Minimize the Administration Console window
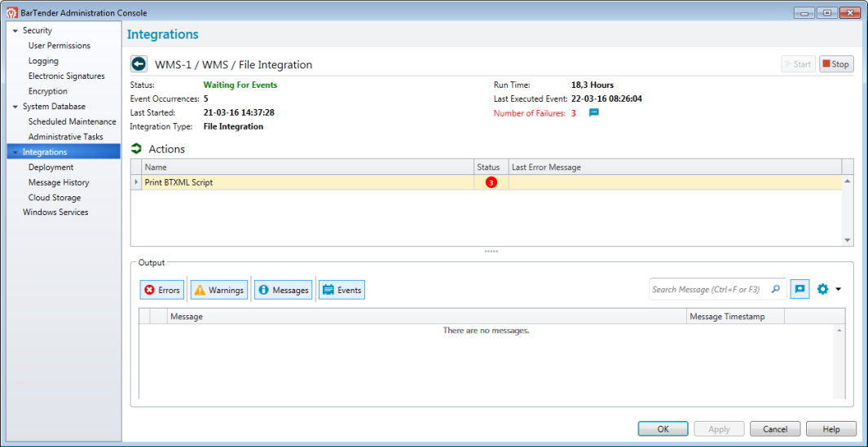The height and width of the screenshot is (447, 868). [x=804, y=13]
